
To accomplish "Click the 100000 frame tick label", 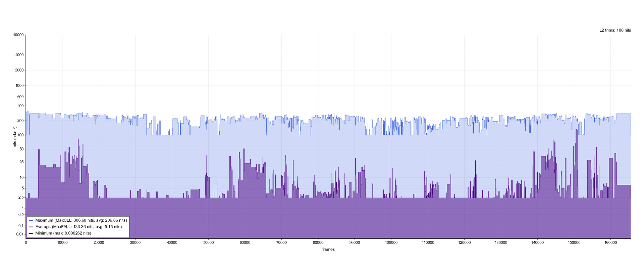I will pyautogui.click(x=391, y=243).
